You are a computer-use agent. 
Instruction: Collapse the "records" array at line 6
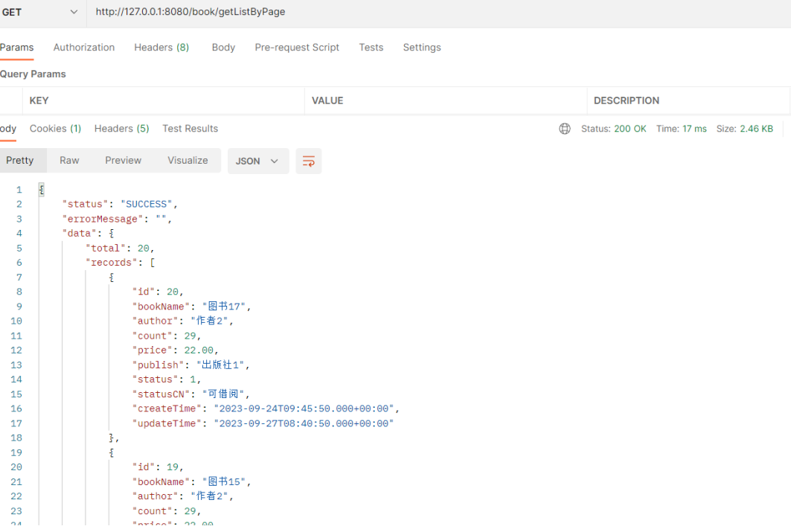[153, 263]
